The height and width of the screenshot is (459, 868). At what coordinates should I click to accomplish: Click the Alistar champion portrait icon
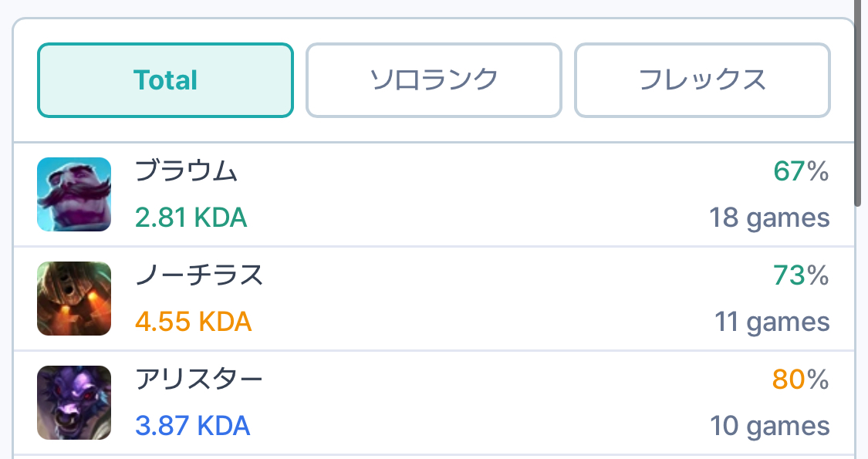click(x=74, y=403)
